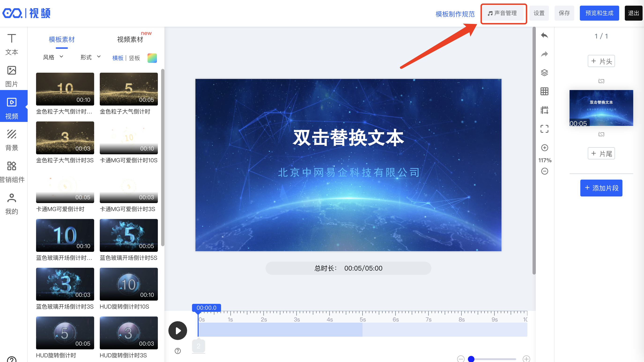The image size is (644, 362).
Task: Click transition icon below the clip thumbnail
Action: pyautogui.click(x=601, y=134)
